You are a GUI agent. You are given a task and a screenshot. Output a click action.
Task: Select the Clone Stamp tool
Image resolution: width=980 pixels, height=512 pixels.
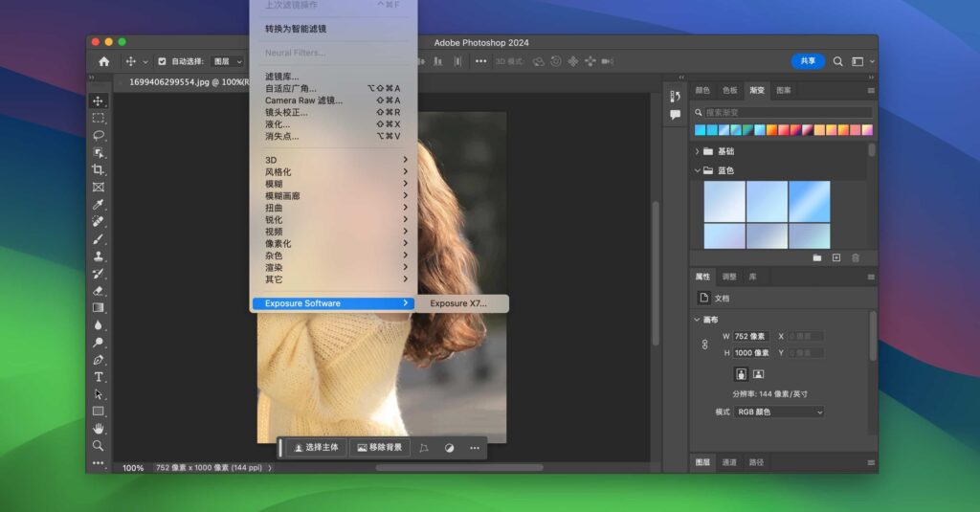[99, 256]
